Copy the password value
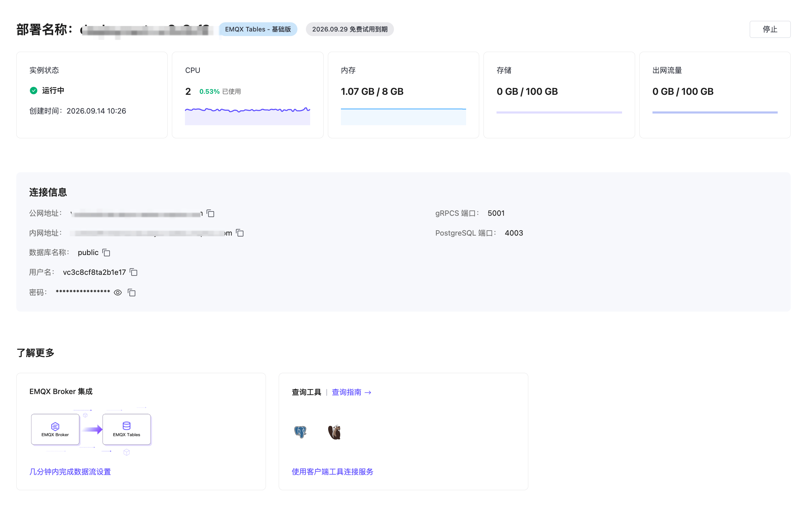Viewport: 795px width, 532px height. 132,293
